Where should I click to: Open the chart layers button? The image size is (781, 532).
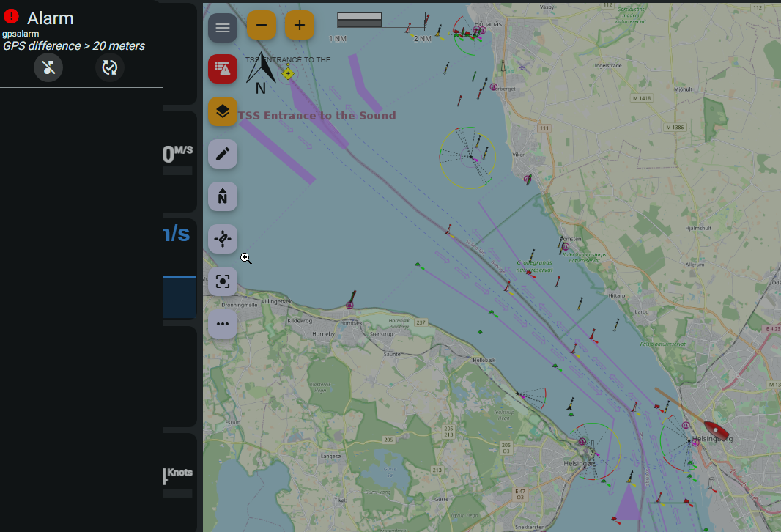click(223, 111)
